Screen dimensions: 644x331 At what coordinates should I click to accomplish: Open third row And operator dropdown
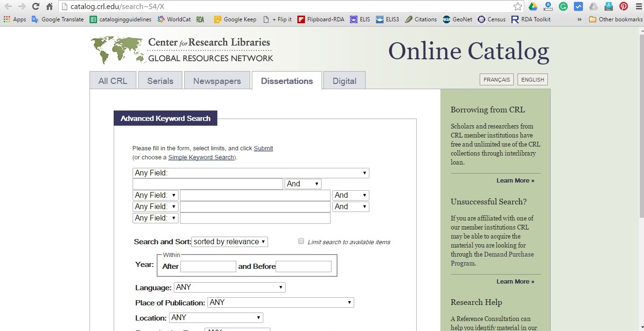pyautogui.click(x=351, y=207)
